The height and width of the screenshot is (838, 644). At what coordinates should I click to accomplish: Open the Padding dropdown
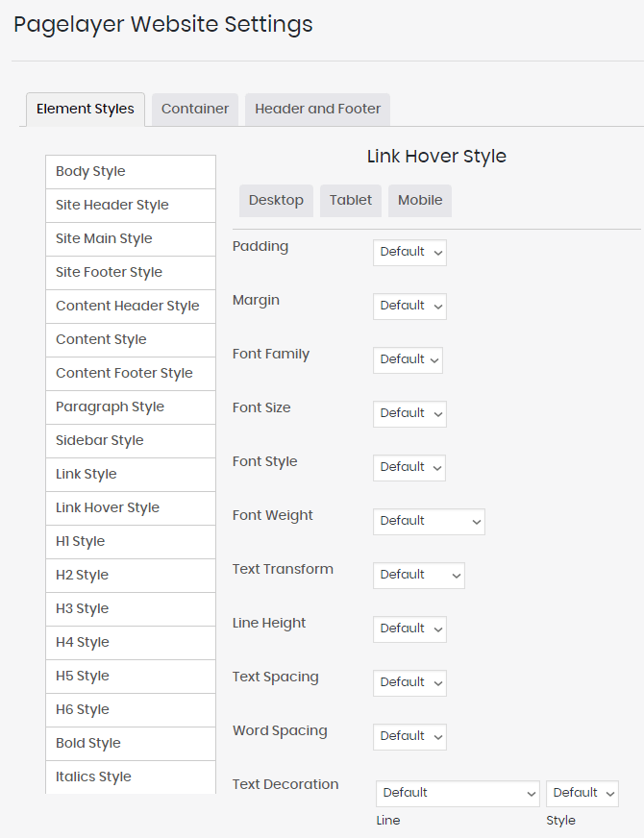[409, 252]
